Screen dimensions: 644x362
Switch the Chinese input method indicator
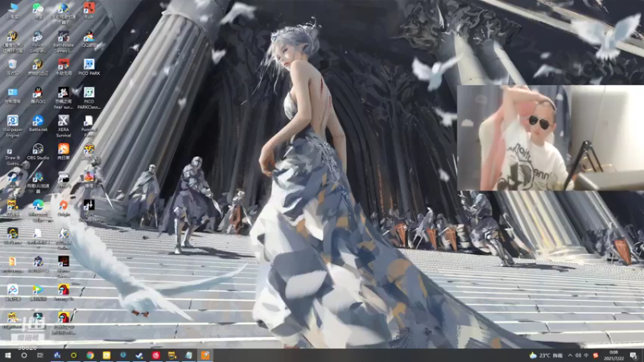click(587, 356)
